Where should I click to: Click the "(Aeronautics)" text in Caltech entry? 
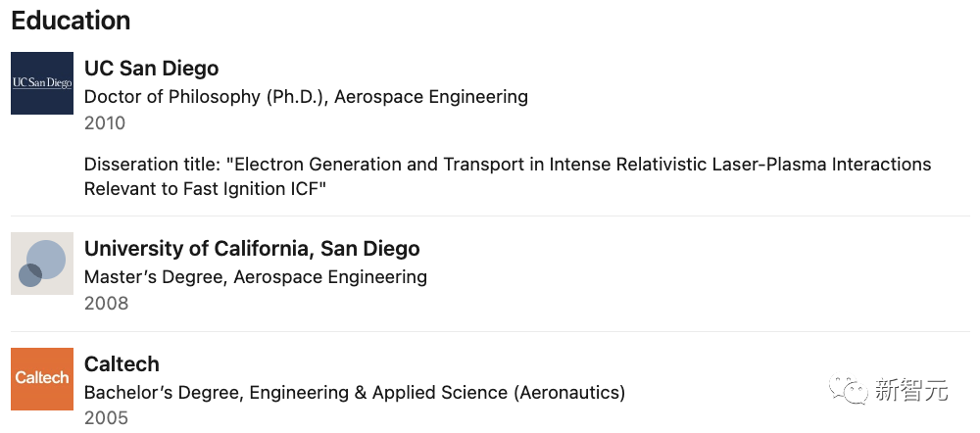point(568,393)
